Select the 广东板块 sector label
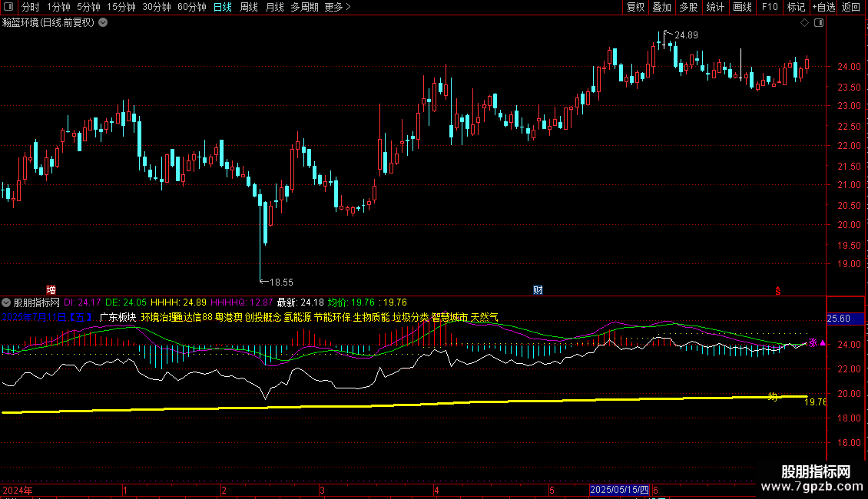This screenshot has width=868, height=499. (x=118, y=318)
